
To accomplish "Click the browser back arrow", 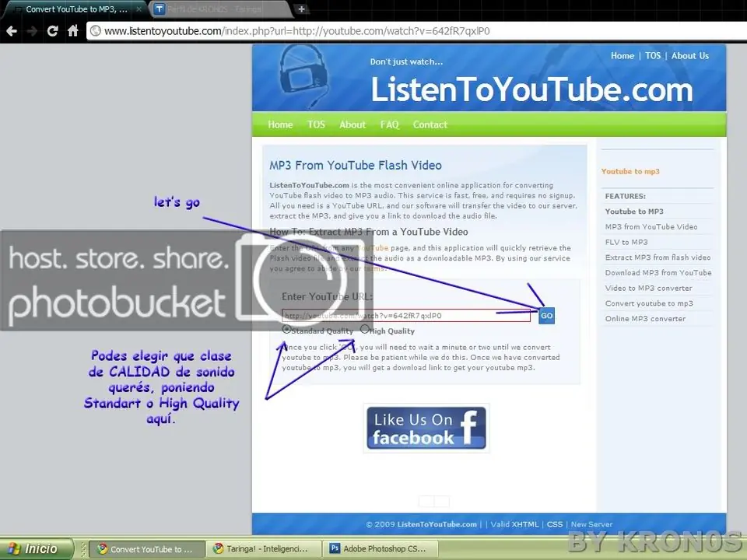I will pos(12,31).
